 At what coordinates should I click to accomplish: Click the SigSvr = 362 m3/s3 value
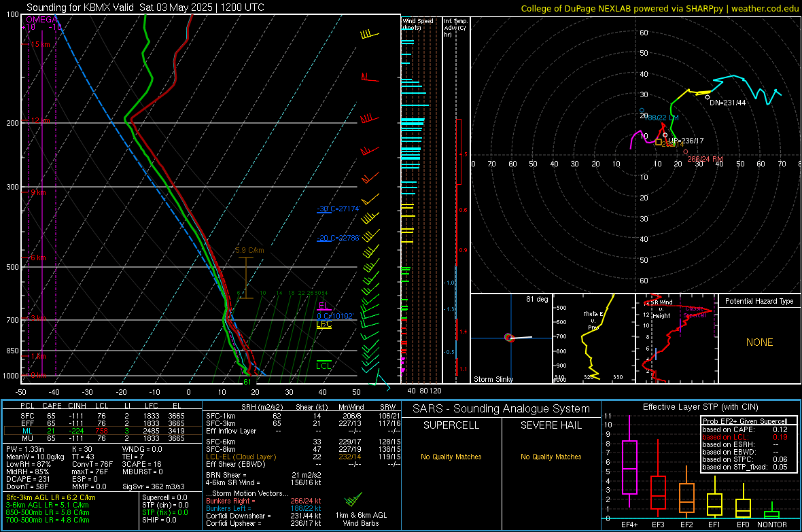(154, 486)
